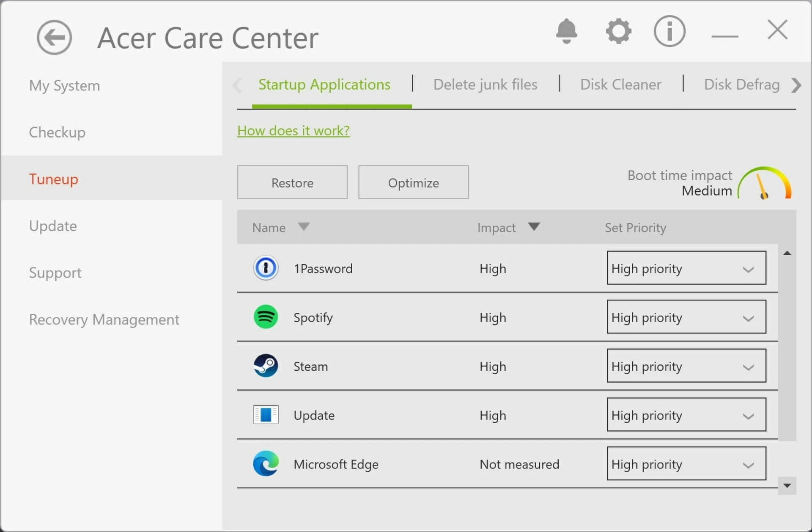Click 'Not measured' impact value
This screenshot has height=532, width=812.
coord(519,464)
